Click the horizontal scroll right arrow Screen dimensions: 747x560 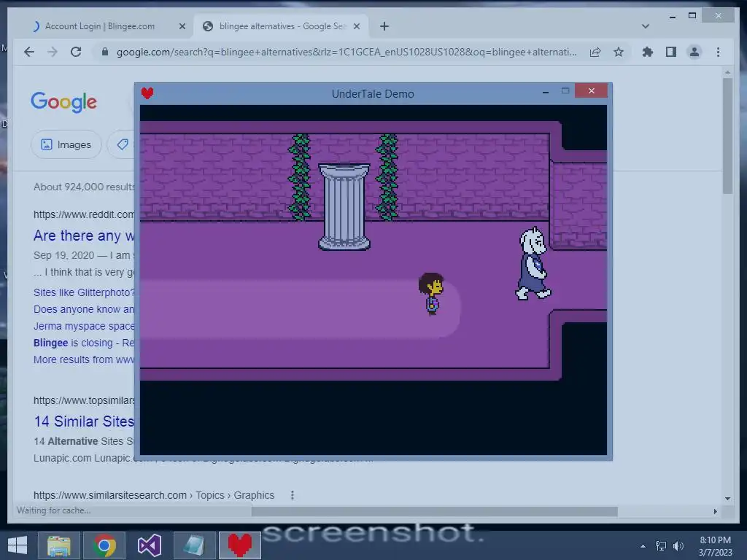pyautogui.click(x=715, y=511)
